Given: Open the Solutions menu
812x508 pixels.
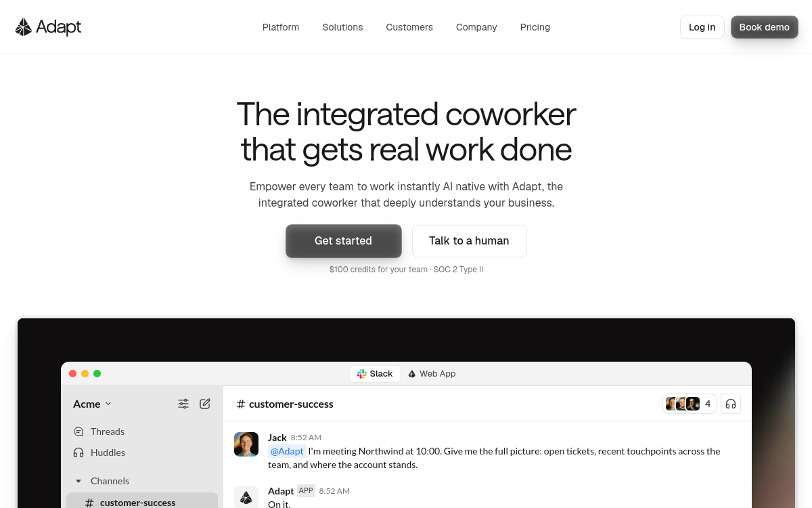Looking at the screenshot, I should tap(342, 27).
